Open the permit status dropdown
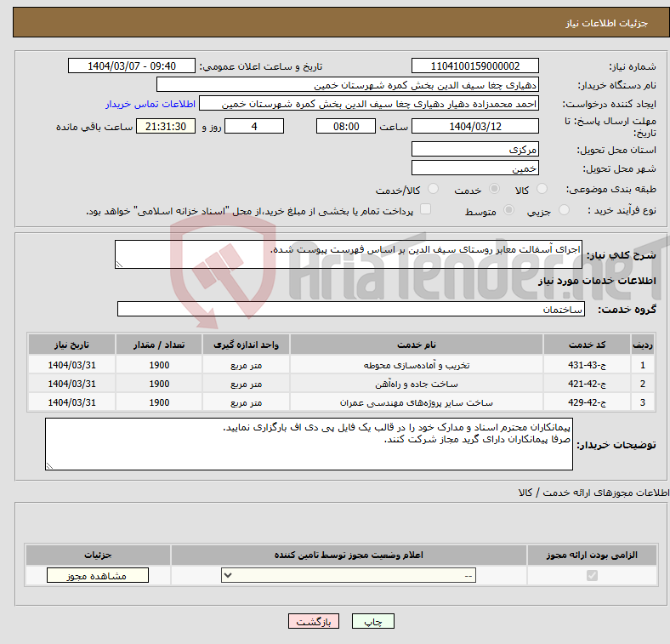670x644 pixels. (x=349, y=576)
